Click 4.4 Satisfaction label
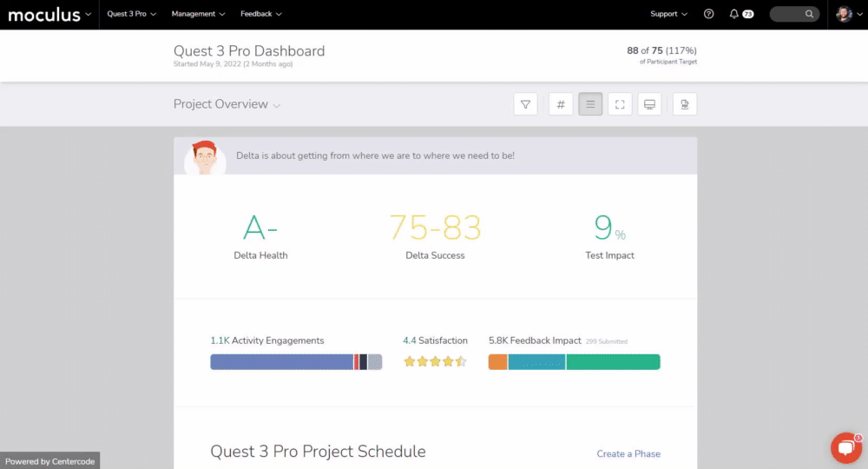The height and width of the screenshot is (469, 868). pos(435,340)
